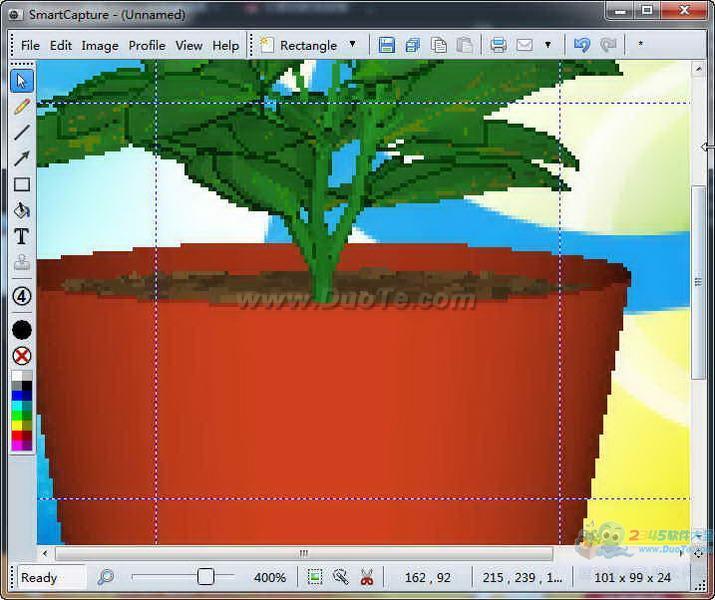715x600 pixels.
Task: Click the image size 101 x 99 x 24
Action: point(632,578)
